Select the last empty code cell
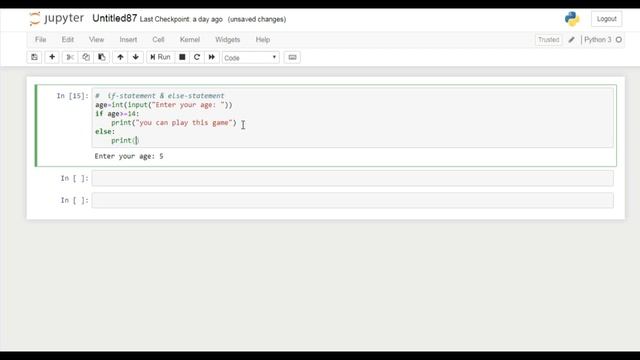This screenshot has width=640, height=360. click(x=352, y=200)
